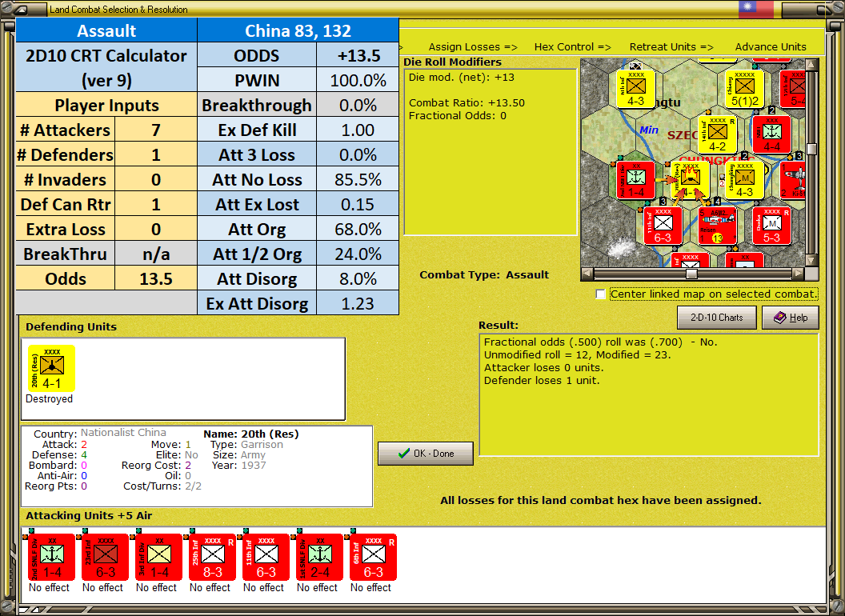Select attacking unit 1st SNLF Div 2-4
This screenshot has height=616, width=845.
(x=319, y=557)
